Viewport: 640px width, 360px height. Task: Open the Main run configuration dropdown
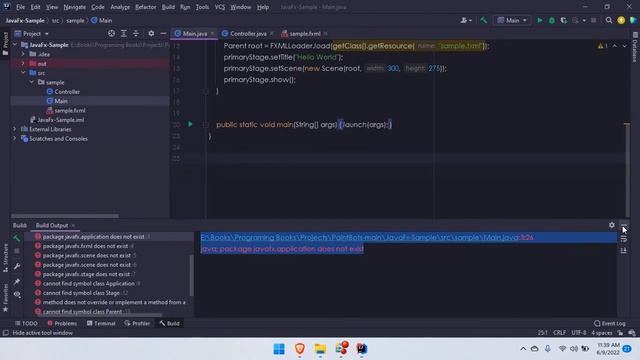(512, 20)
